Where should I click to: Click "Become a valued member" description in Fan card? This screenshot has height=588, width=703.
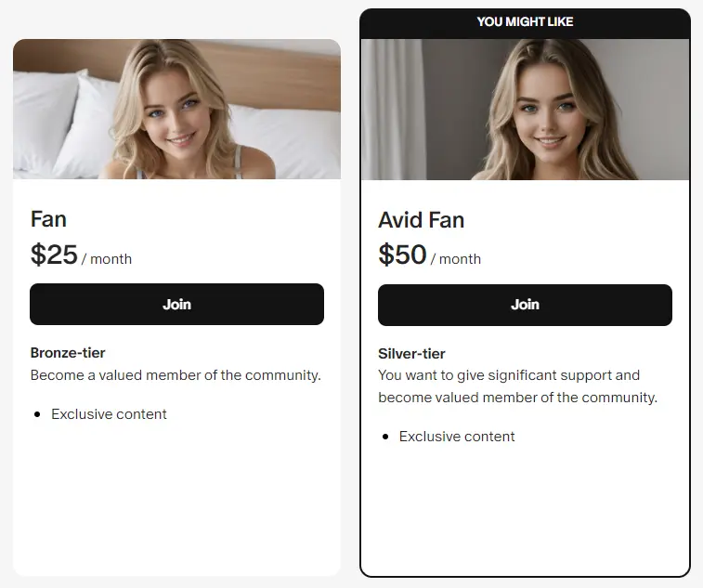point(176,375)
